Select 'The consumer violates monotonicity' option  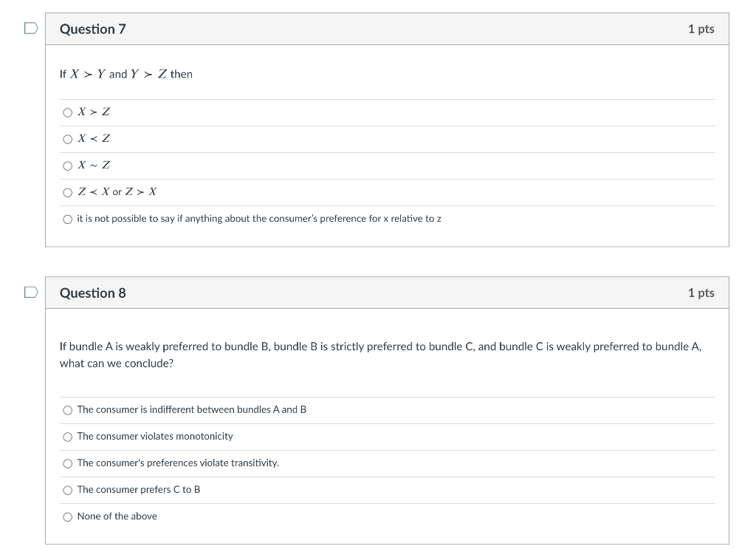point(67,437)
